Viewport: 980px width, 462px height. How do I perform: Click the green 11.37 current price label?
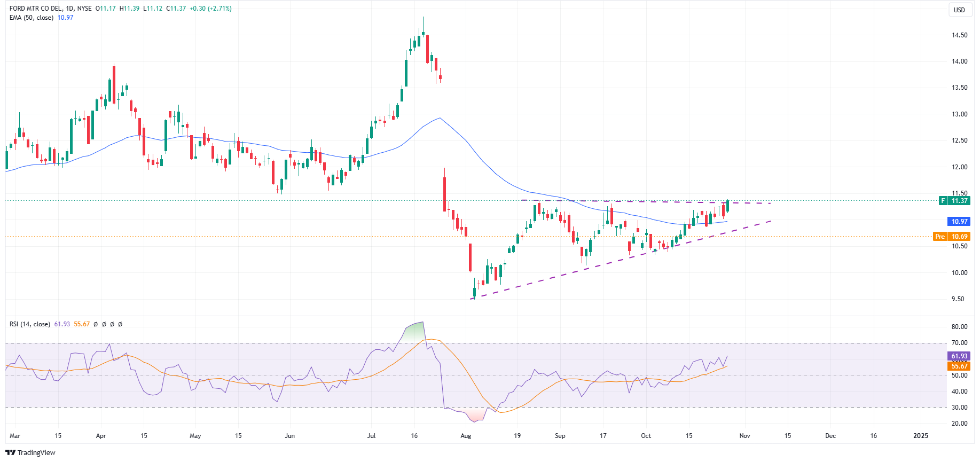tap(954, 201)
